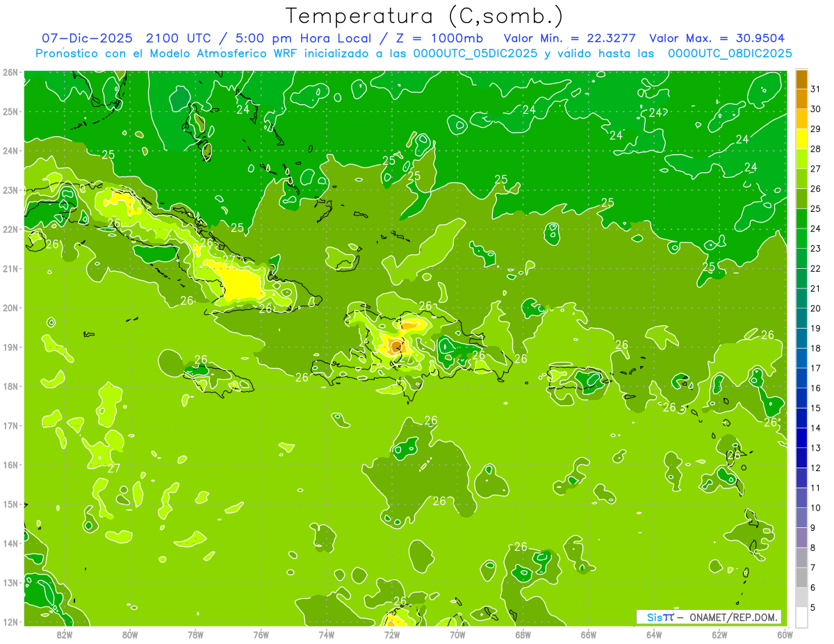Screen dimensions: 834x644
Task: Click legend scale value 22
Action: tap(816, 269)
